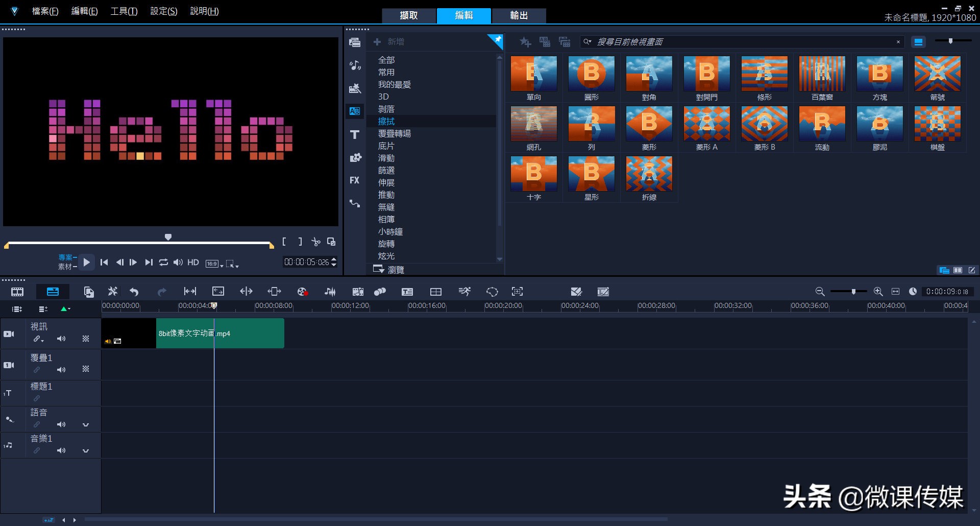Mute the 覆疊1 track audio

point(61,370)
